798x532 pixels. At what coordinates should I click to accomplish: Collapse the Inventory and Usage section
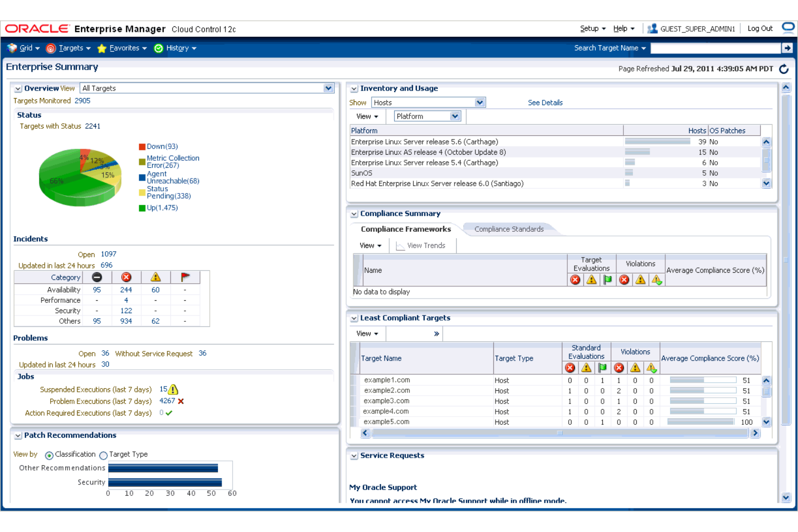tap(354, 88)
